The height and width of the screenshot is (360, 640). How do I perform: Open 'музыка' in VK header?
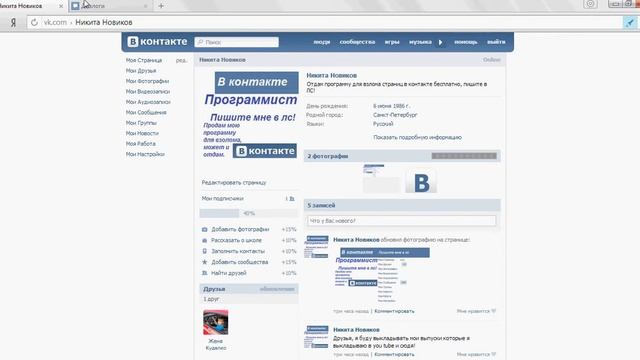point(420,42)
